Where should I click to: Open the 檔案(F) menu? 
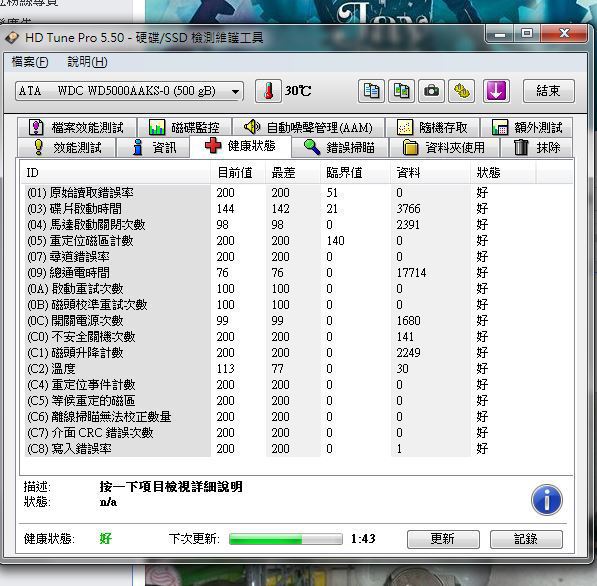click(30, 62)
